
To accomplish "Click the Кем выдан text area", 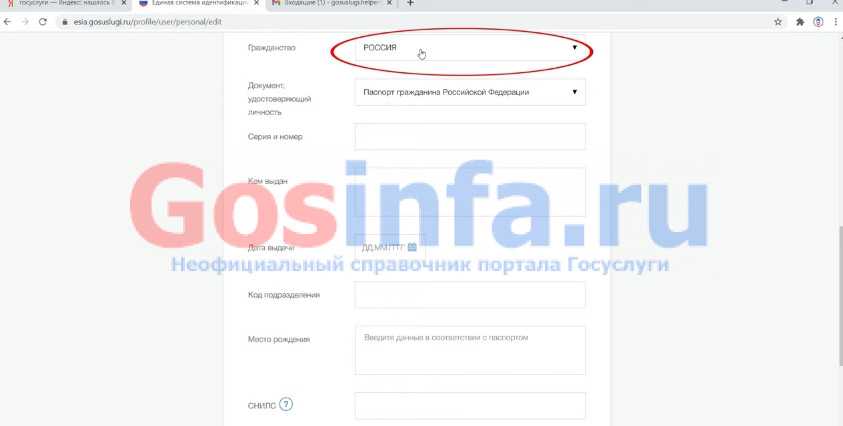I will pos(470,191).
